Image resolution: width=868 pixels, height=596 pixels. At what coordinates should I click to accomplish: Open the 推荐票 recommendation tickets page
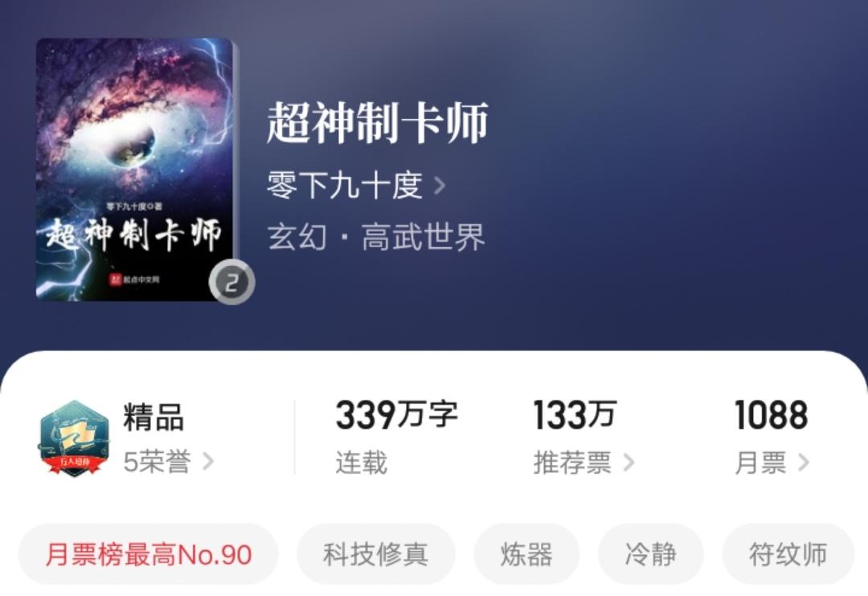point(572,462)
